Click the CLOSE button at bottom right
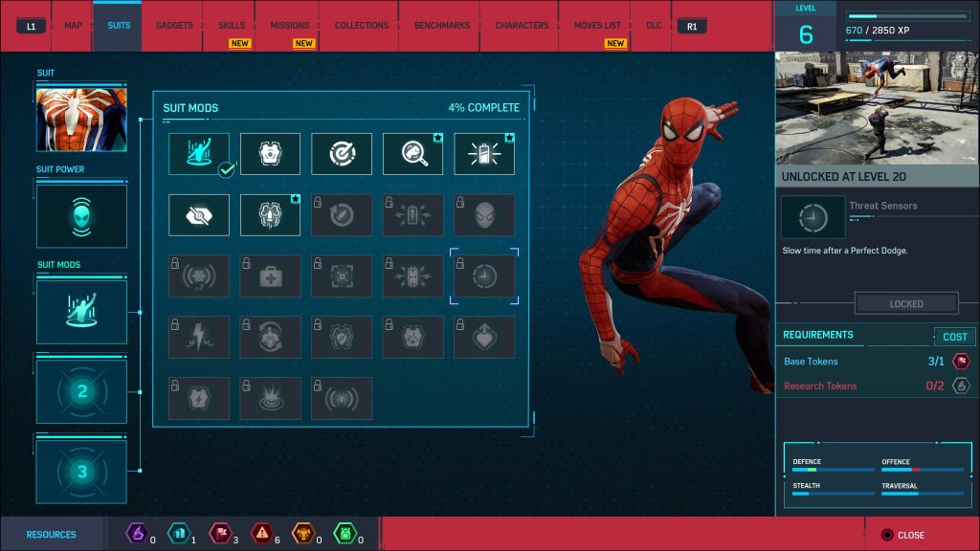The image size is (980, 551). tap(903, 535)
